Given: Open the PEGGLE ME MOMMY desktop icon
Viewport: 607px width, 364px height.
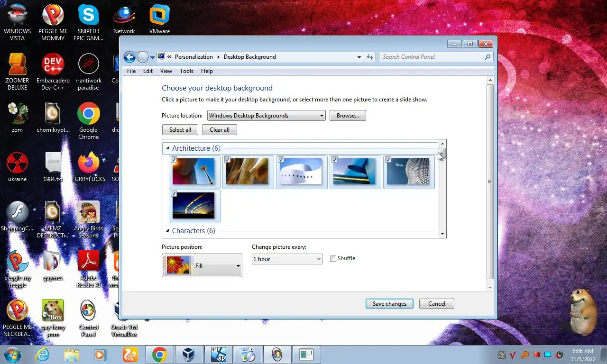Looking at the screenshot, I should (53, 22).
